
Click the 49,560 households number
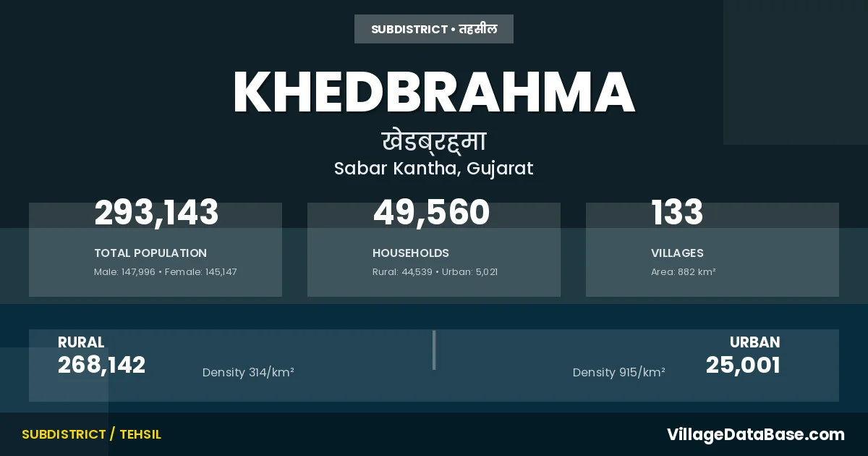click(431, 214)
